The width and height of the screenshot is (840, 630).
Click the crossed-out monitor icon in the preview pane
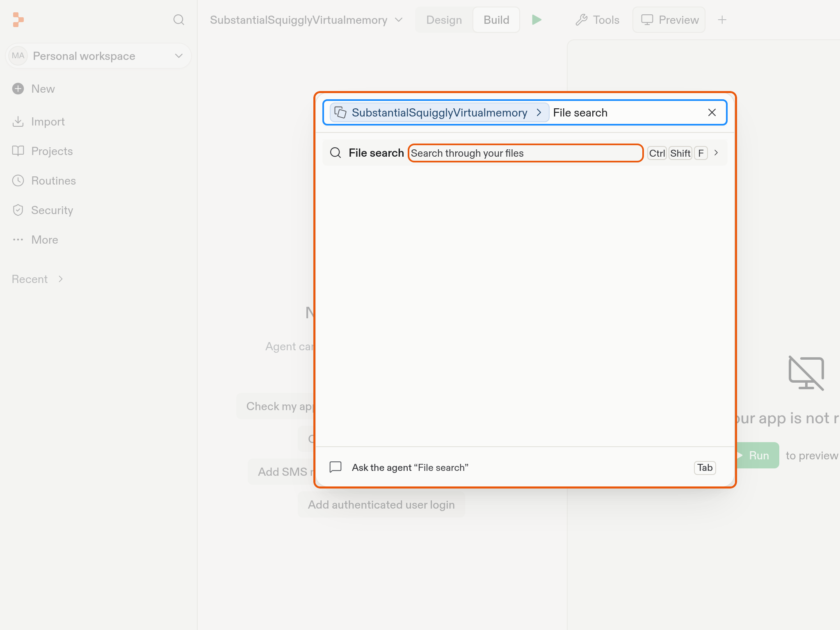click(x=806, y=373)
